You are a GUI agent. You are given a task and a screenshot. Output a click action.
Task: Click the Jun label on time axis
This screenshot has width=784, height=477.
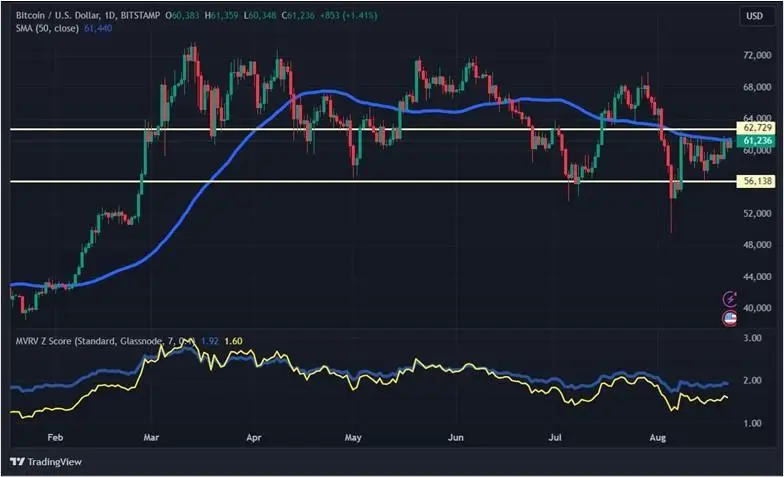pos(456,438)
